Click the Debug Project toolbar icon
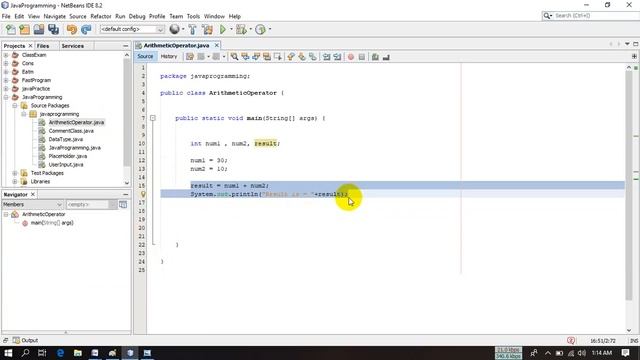This screenshot has height=360, width=640. [x=241, y=29]
